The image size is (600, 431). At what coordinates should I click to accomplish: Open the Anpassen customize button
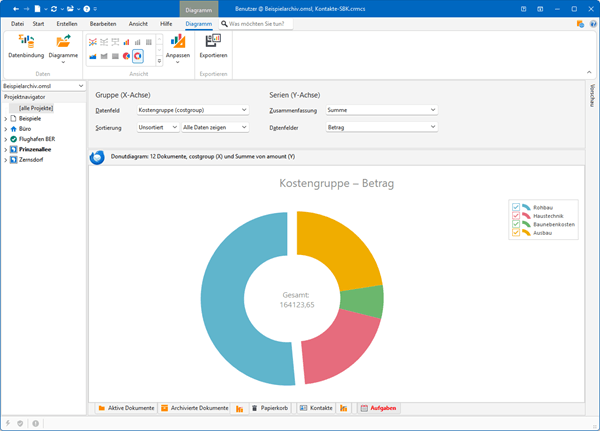click(178, 48)
